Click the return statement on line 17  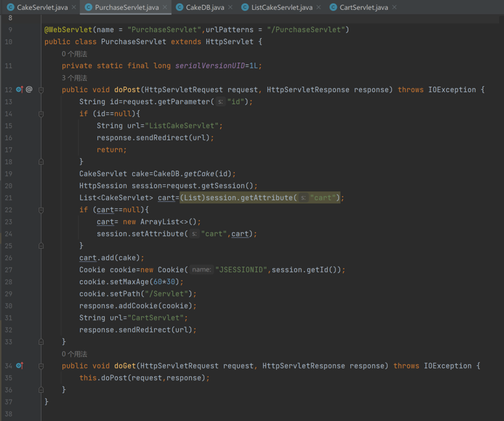tap(111, 150)
